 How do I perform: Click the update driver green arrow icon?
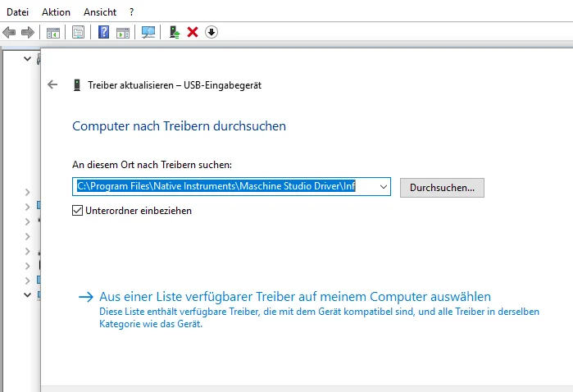175,32
